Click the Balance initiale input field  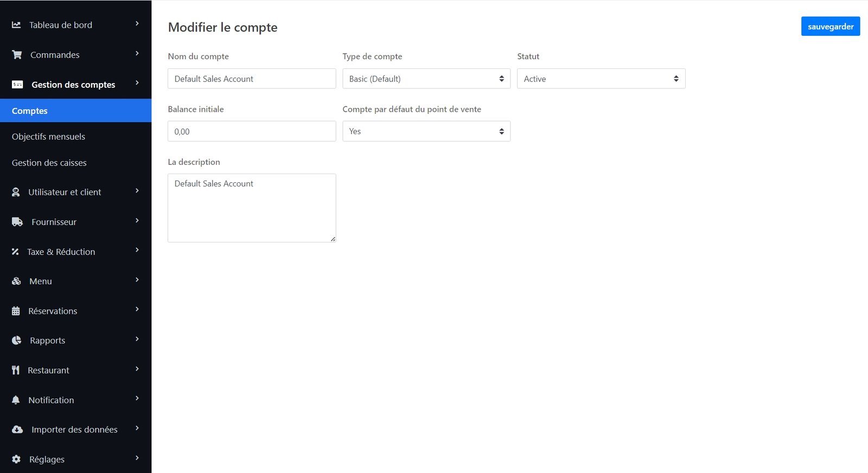tap(251, 131)
